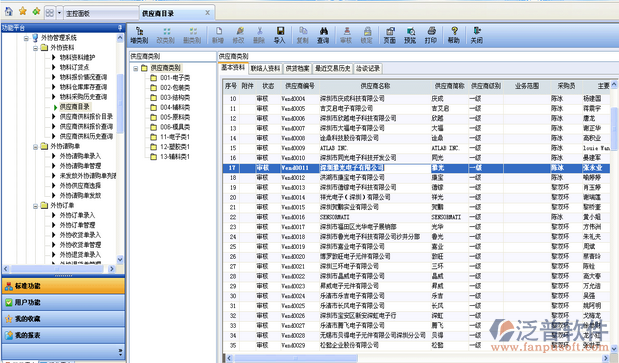Click the 增类别 add category icon

point(139,35)
